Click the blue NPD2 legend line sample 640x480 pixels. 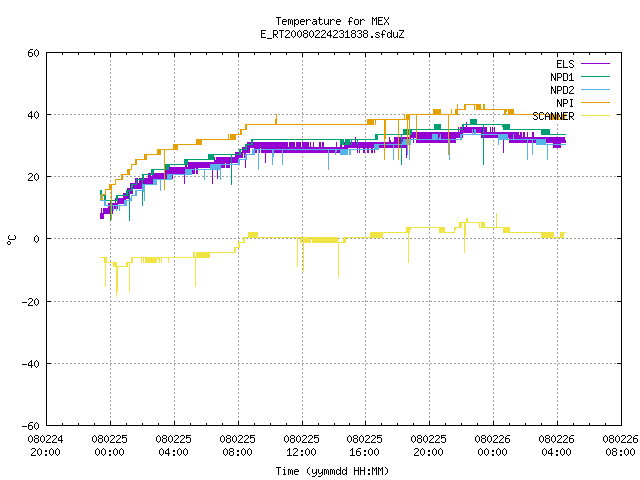point(595,90)
